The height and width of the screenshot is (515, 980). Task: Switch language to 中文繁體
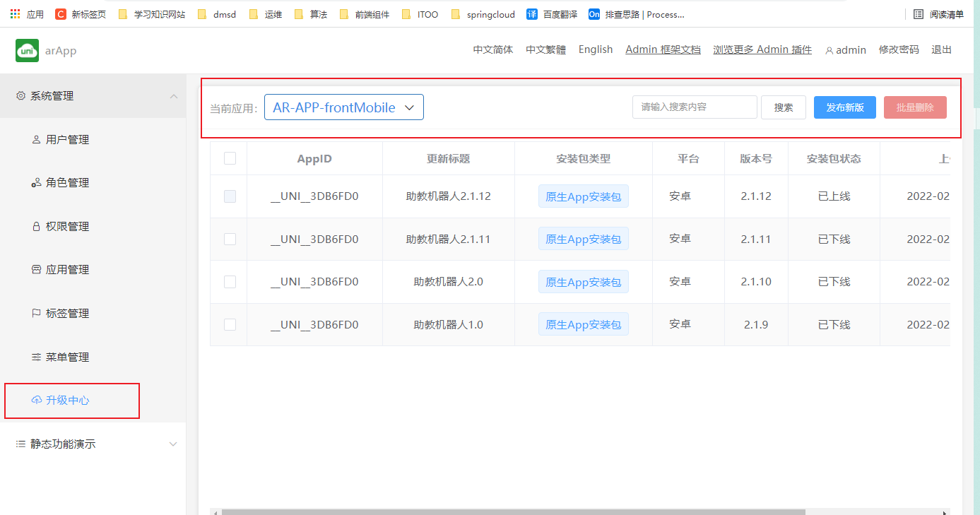coord(546,49)
